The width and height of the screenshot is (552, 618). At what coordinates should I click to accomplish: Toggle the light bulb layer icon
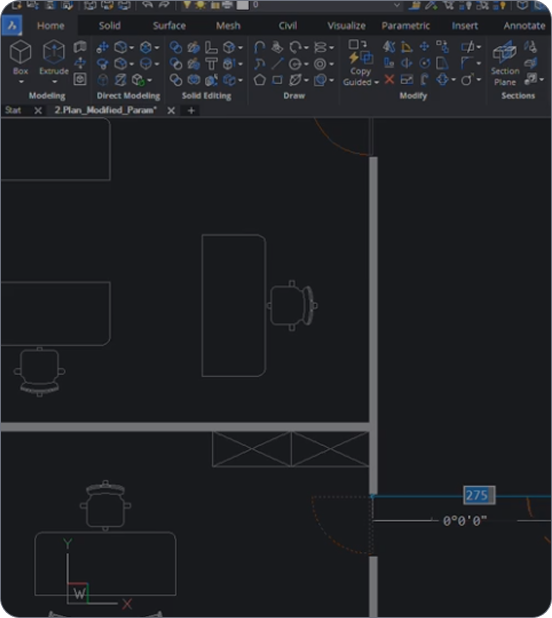187,5
